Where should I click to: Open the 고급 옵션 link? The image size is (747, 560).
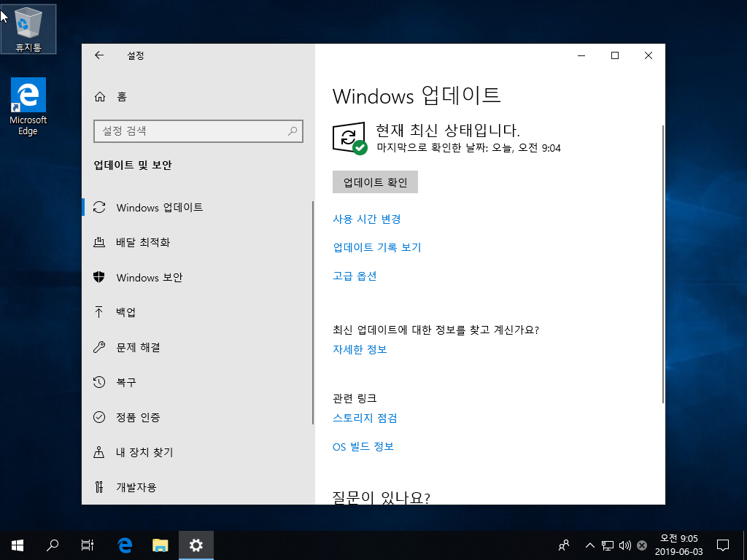tap(355, 276)
